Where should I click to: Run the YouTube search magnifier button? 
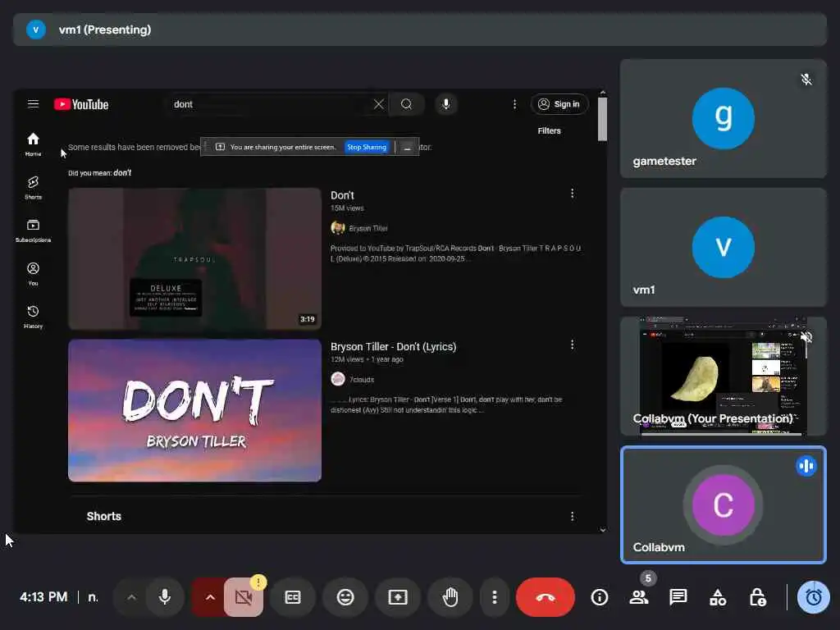tap(407, 104)
